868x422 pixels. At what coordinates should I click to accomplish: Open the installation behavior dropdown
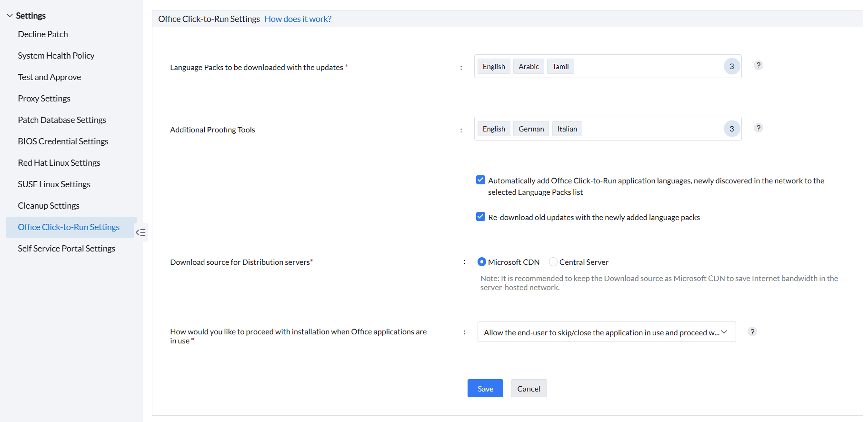(x=606, y=332)
